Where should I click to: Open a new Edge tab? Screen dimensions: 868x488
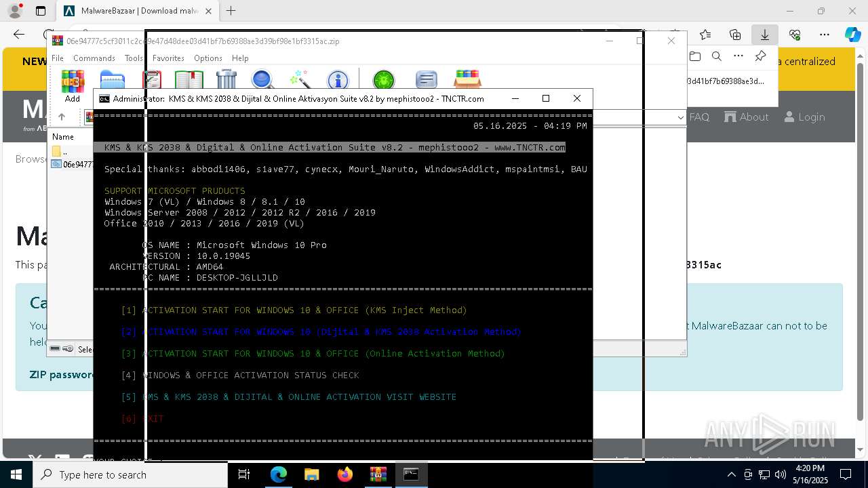(231, 11)
